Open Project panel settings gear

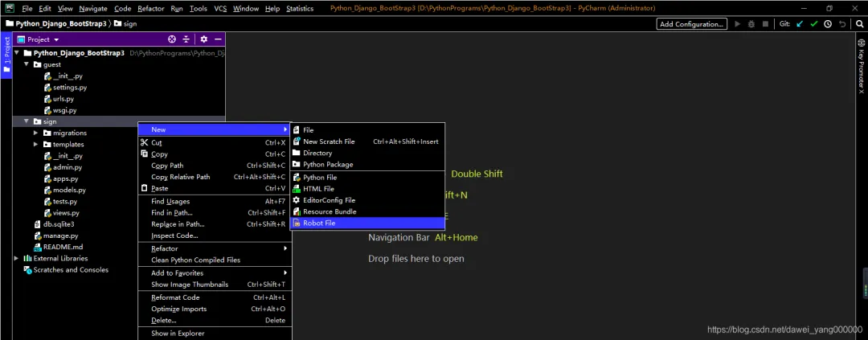click(x=203, y=39)
